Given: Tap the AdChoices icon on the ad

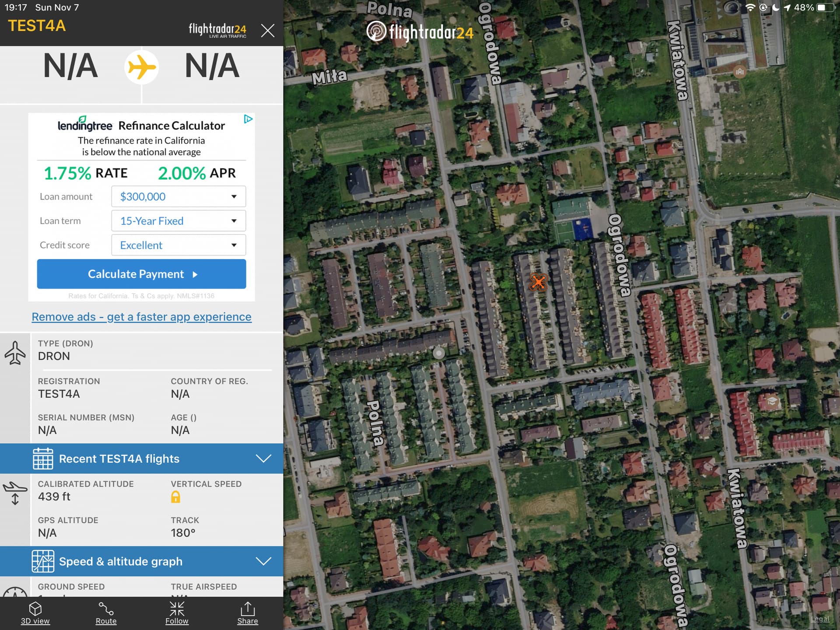Looking at the screenshot, I should point(248,119).
